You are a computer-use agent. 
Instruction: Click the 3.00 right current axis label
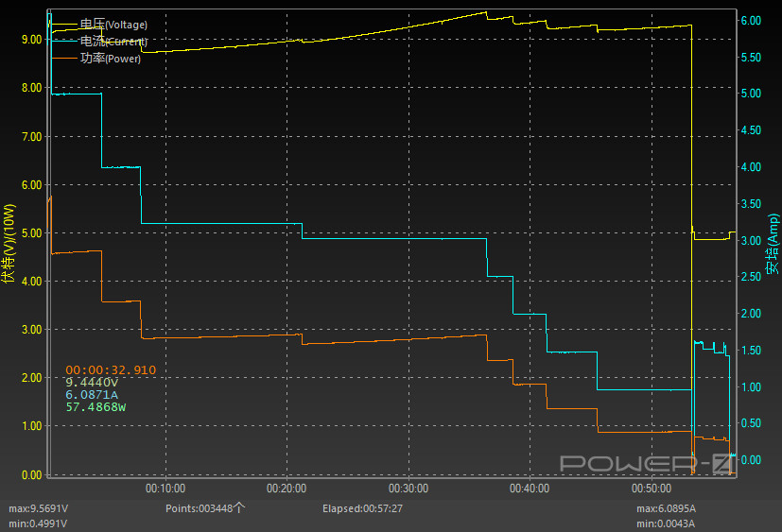(751, 240)
